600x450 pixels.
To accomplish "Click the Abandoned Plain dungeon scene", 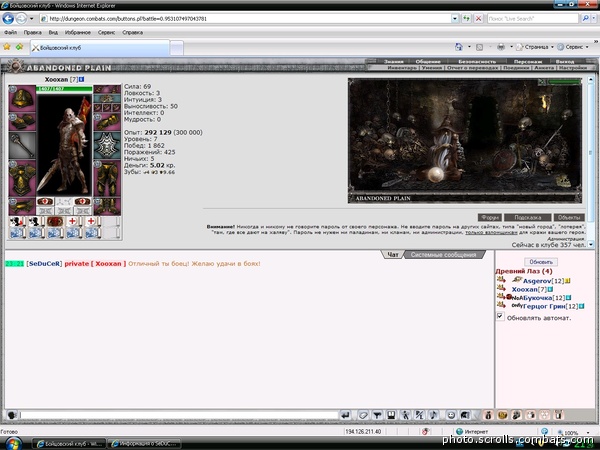I will [x=465, y=140].
